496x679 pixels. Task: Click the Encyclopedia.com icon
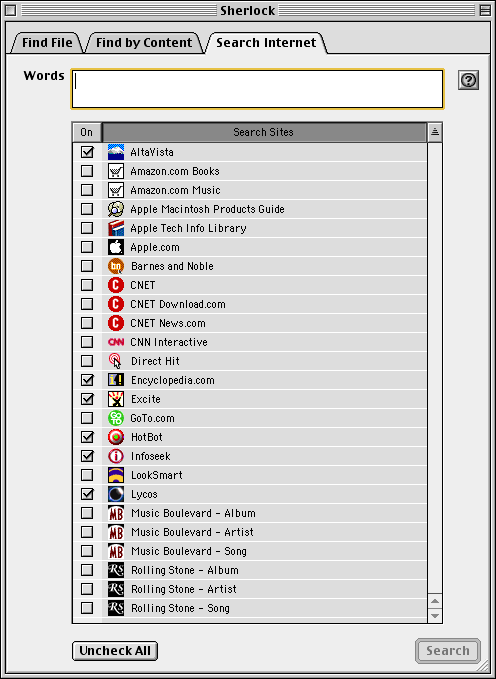pos(116,380)
